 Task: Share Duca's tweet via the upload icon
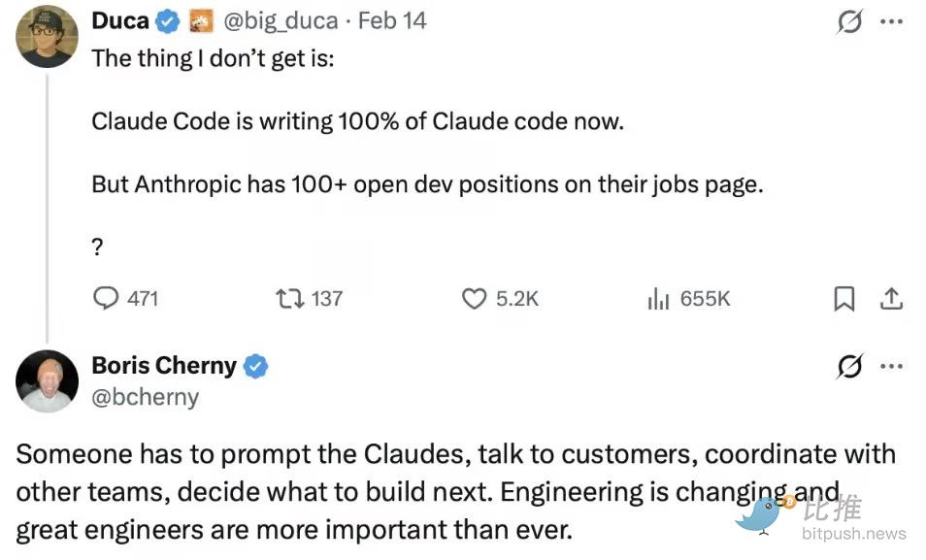point(891,299)
